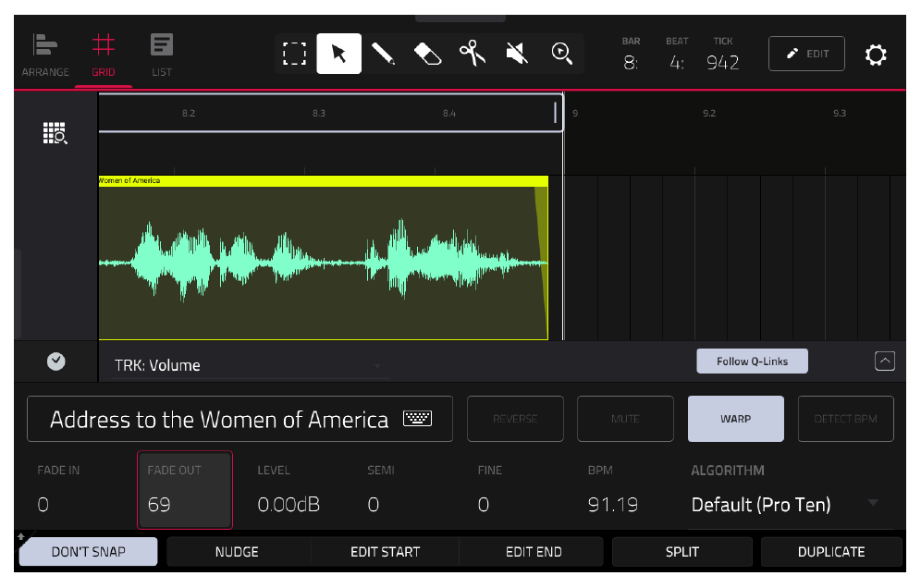The height and width of the screenshot is (588, 921).
Task: Select the Level 0.00dB field
Action: click(x=296, y=490)
